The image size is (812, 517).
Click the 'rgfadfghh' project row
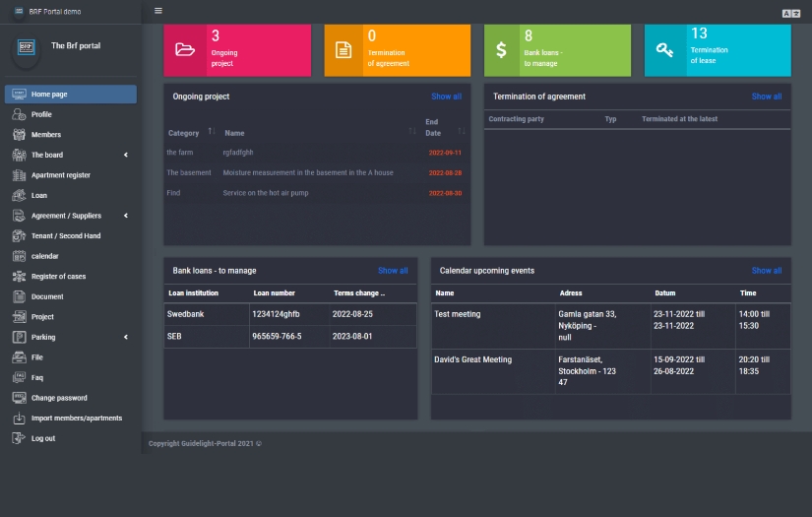click(x=316, y=153)
